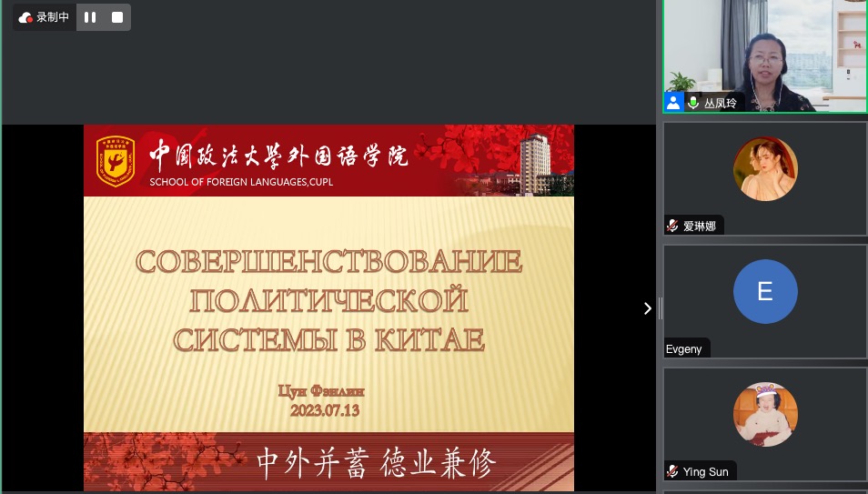Click the 录制中 recording label
The width and height of the screenshot is (868, 494).
pos(53,17)
